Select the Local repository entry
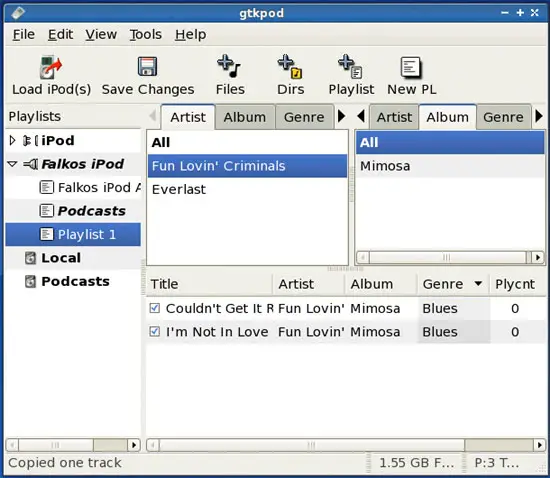The width and height of the screenshot is (550, 478). (73, 258)
